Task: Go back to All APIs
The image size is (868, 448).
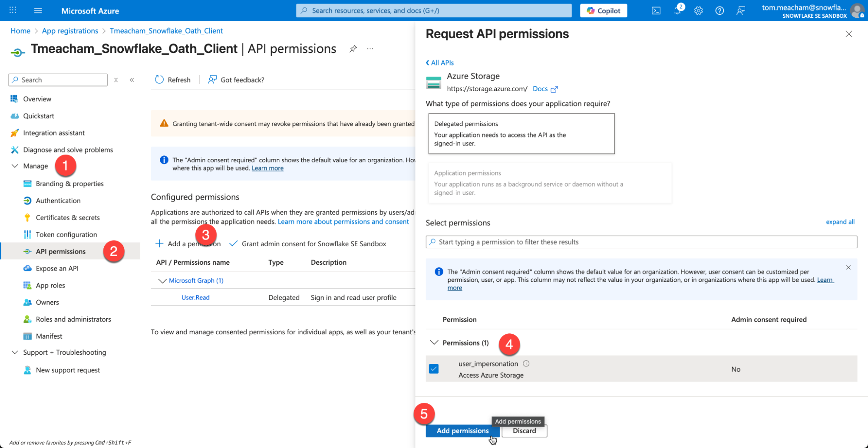Action: [x=440, y=63]
